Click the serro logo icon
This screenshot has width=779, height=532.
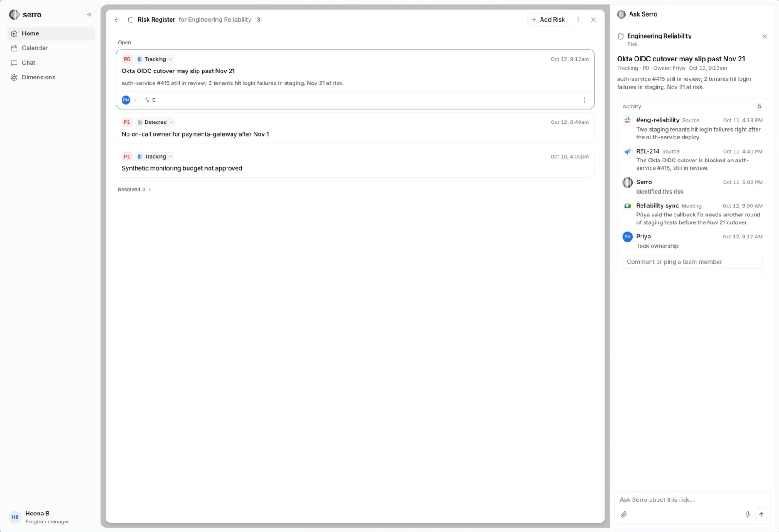coord(14,15)
